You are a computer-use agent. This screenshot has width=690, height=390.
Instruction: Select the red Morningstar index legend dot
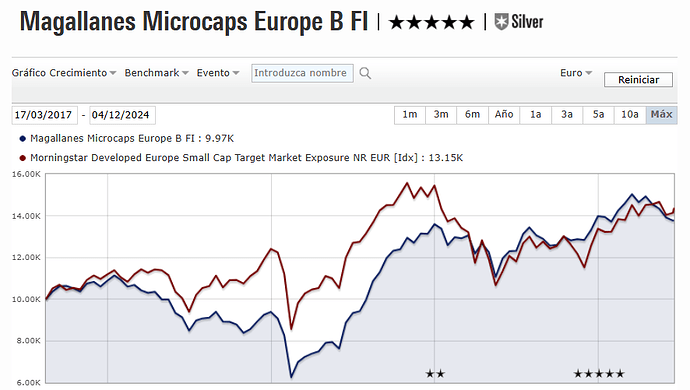pos(23,158)
